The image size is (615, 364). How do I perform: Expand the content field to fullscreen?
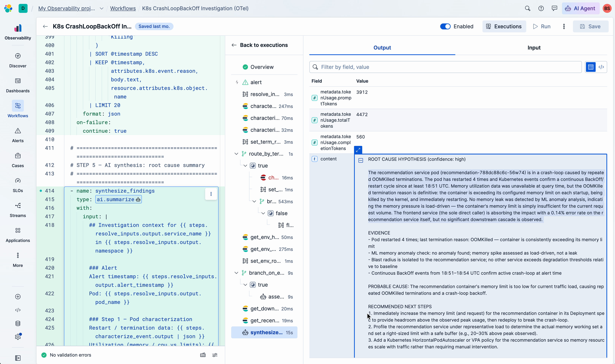(x=358, y=149)
